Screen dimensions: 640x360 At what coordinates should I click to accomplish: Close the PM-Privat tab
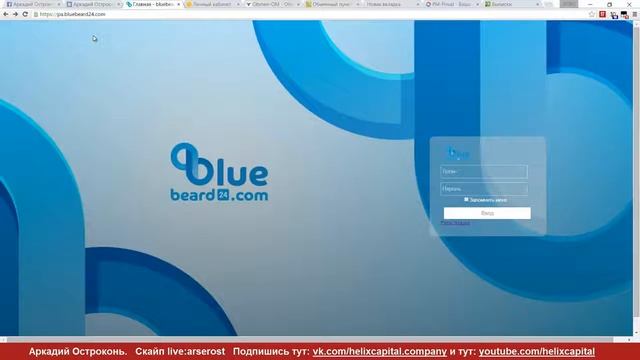pos(478,4)
